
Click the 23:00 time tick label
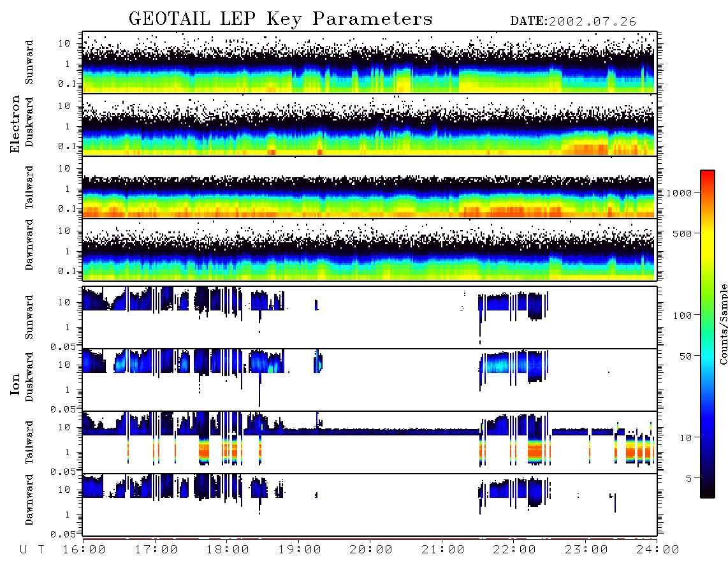[586, 550]
